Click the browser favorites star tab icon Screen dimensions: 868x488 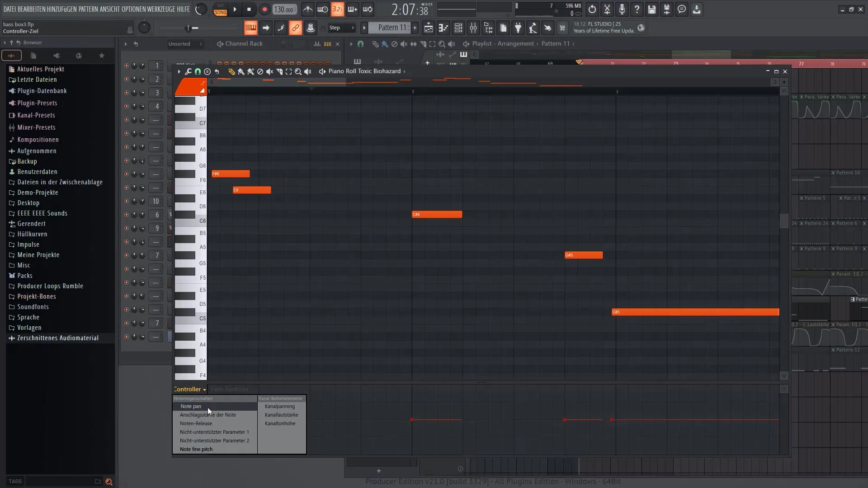[102, 56]
